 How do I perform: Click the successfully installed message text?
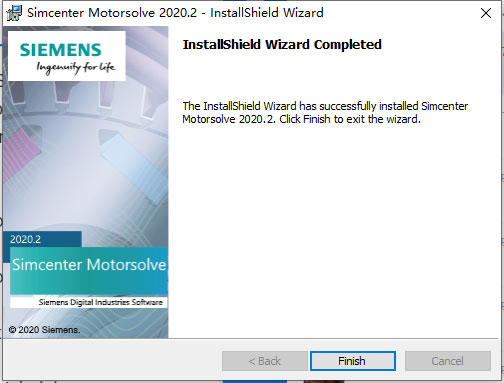tap(325, 113)
